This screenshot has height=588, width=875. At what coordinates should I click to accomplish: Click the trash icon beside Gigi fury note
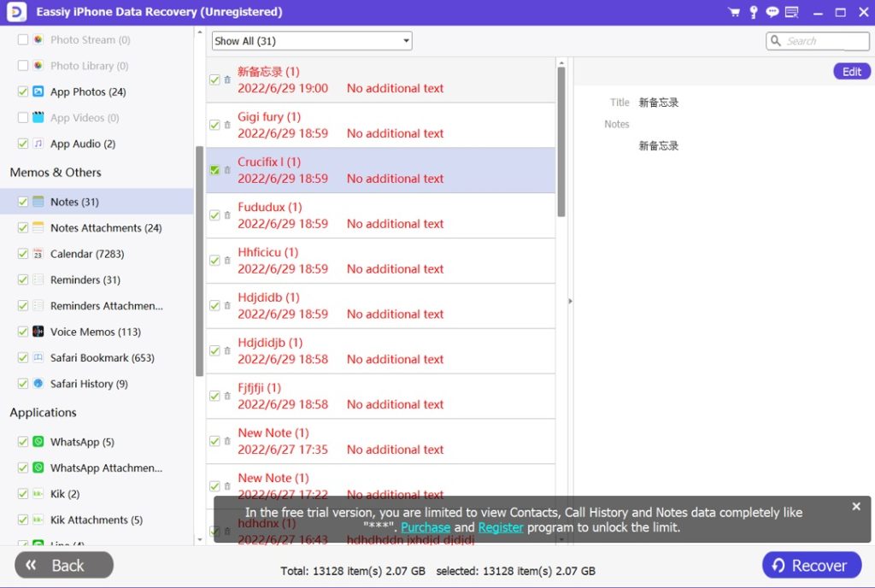(227, 125)
